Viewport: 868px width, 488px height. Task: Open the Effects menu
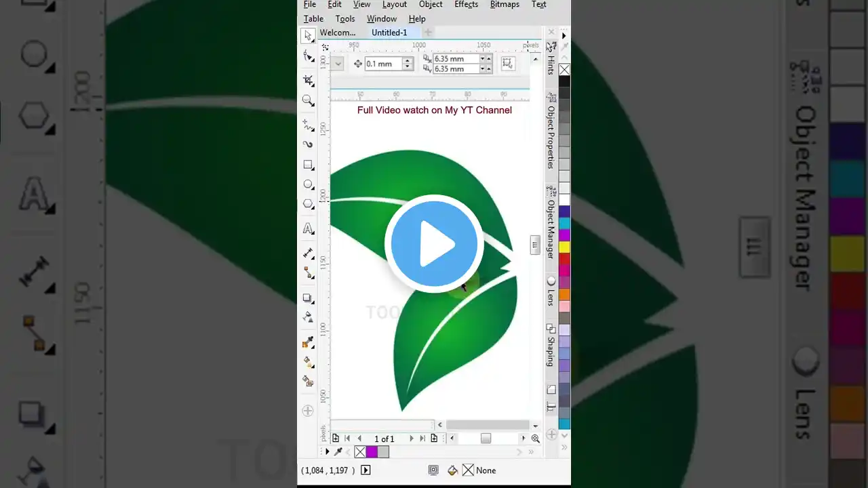pos(467,5)
